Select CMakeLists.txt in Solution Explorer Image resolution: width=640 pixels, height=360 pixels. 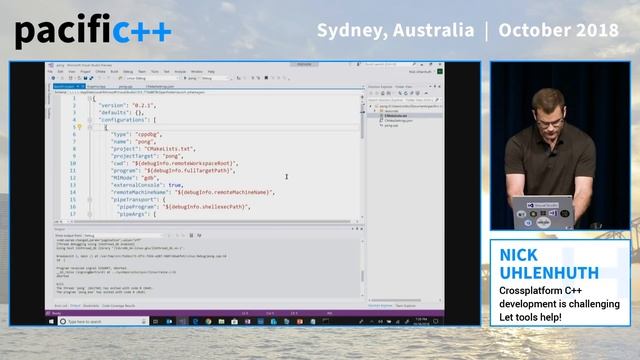pos(396,116)
